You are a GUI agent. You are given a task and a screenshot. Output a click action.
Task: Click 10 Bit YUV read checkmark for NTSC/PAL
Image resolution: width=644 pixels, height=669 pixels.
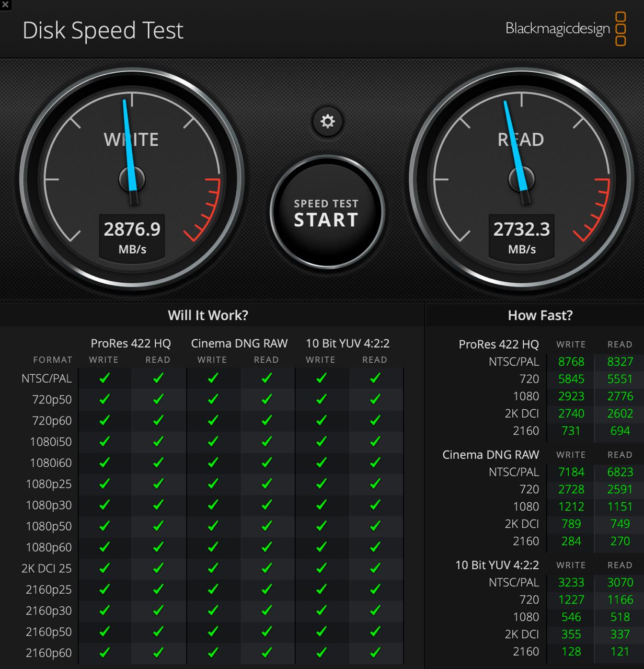coord(375,378)
